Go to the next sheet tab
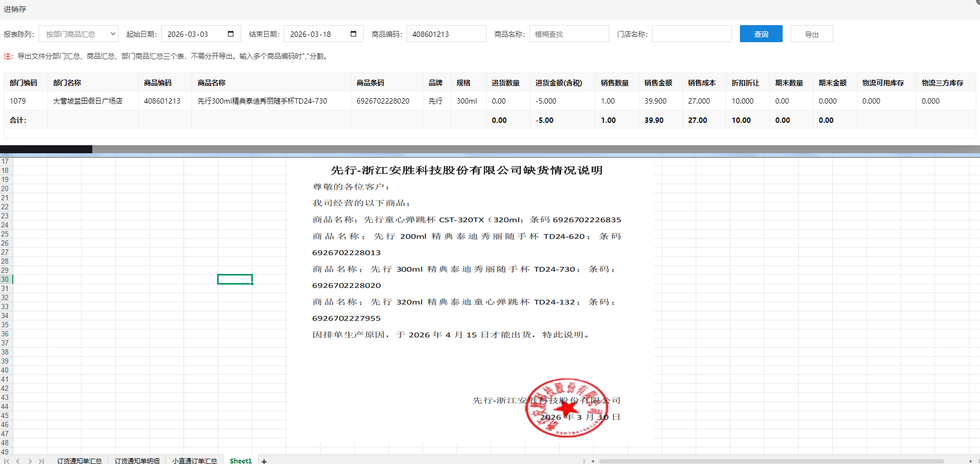This screenshot has width=980, height=464. [30, 461]
